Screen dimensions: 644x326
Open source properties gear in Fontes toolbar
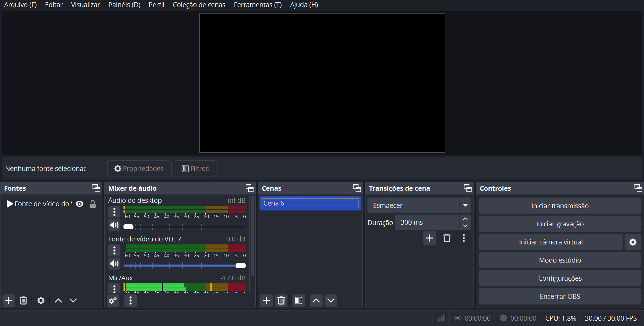pos(41,300)
